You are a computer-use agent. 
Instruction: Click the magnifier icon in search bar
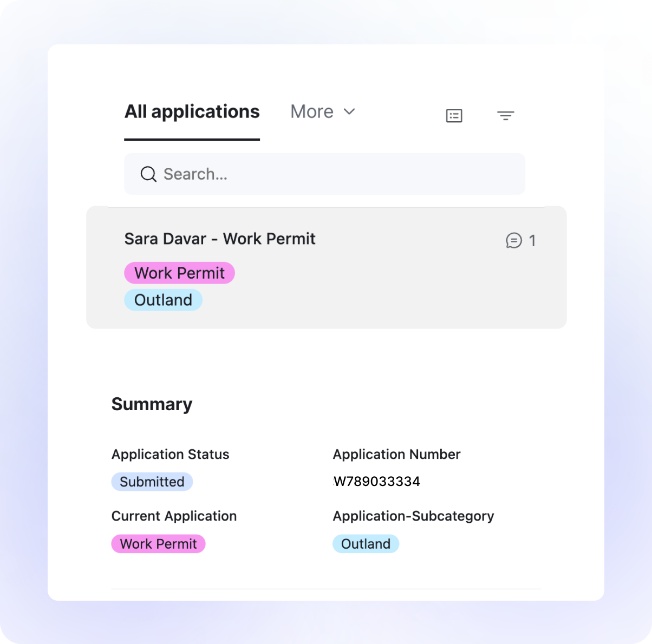[148, 174]
